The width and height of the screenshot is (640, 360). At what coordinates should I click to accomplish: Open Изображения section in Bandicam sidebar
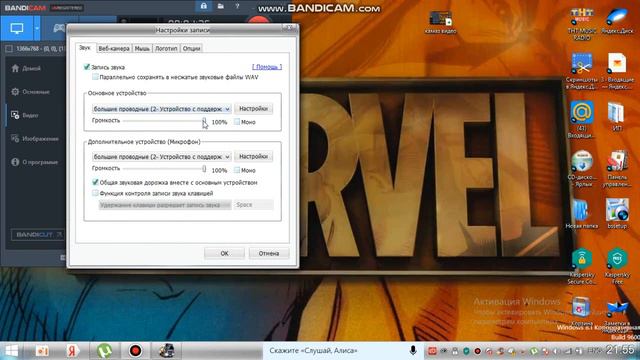(35, 139)
